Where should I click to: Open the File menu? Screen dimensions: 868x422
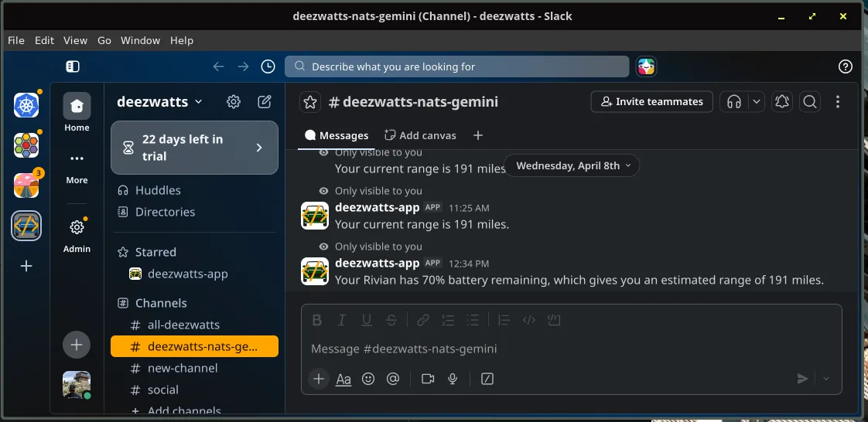click(16, 40)
